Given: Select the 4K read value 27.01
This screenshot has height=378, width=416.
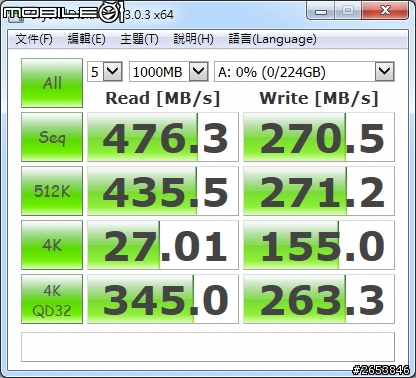Looking at the screenshot, I should (x=163, y=245).
